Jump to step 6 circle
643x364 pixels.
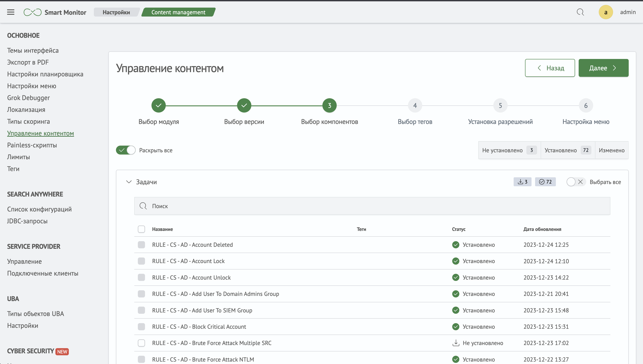coord(586,105)
